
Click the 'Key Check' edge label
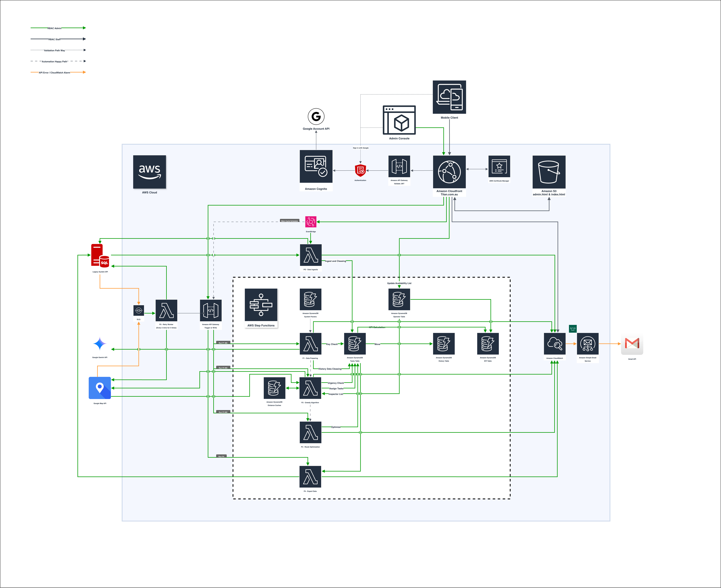click(332, 344)
